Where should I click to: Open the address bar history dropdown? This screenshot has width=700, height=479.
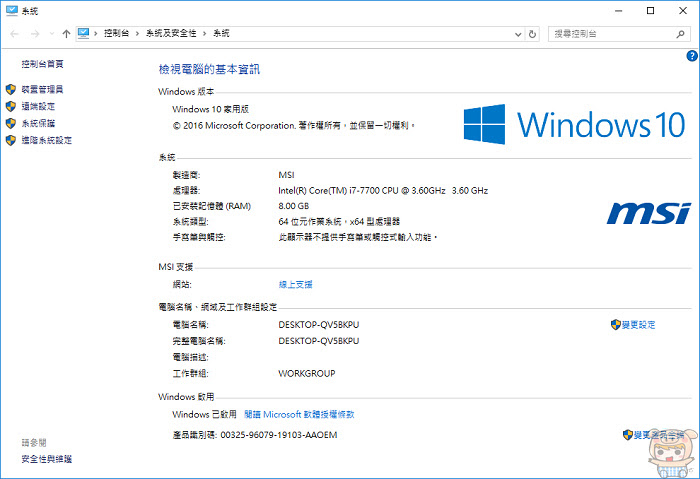(x=518, y=34)
